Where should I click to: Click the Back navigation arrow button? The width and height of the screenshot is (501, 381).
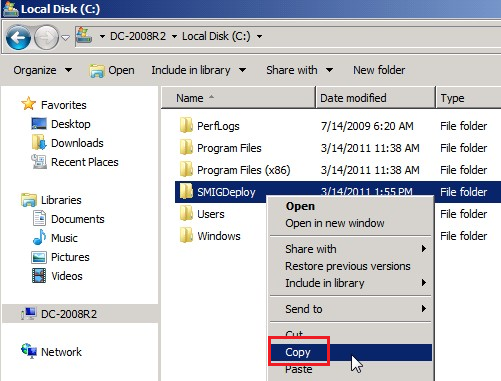coord(18,37)
